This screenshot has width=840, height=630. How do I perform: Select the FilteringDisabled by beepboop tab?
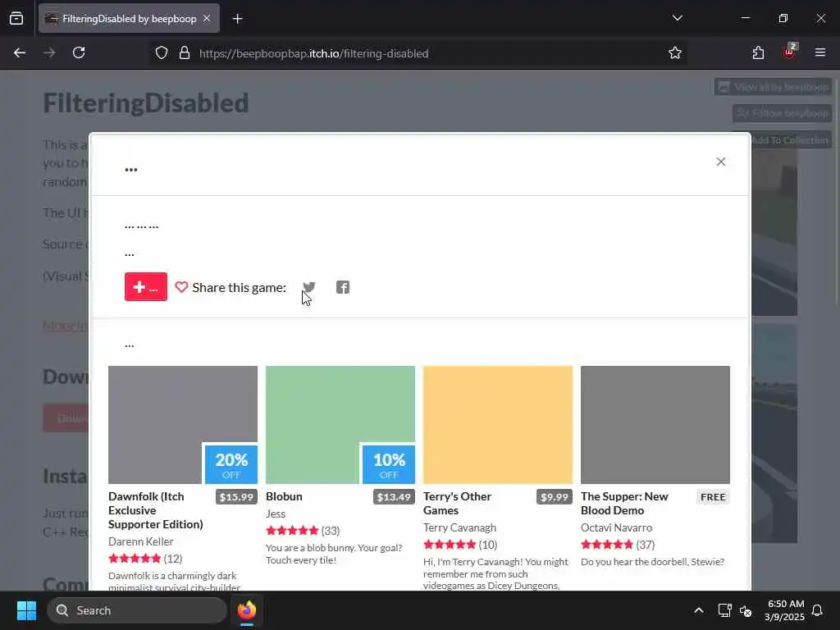(129, 19)
